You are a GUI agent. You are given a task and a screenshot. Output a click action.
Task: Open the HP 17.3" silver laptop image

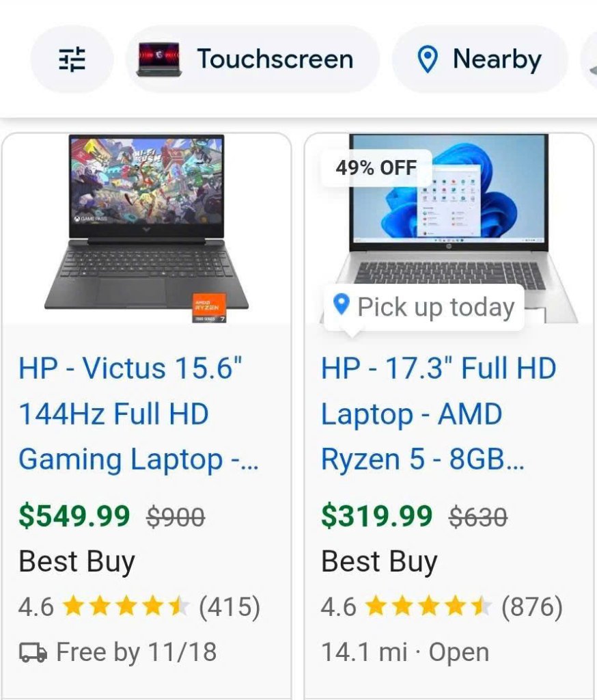[x=449, y=228]
